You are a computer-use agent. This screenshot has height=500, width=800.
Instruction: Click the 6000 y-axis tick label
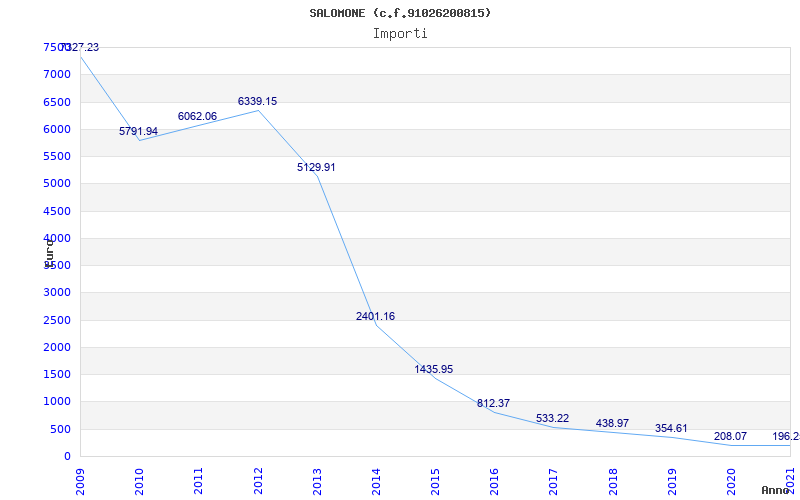coord(57,129)
